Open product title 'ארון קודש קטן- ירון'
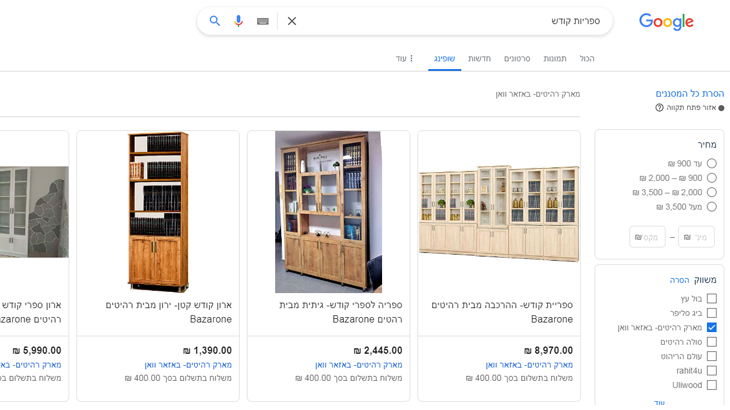The image size is (730, 410). coord(169,312)
